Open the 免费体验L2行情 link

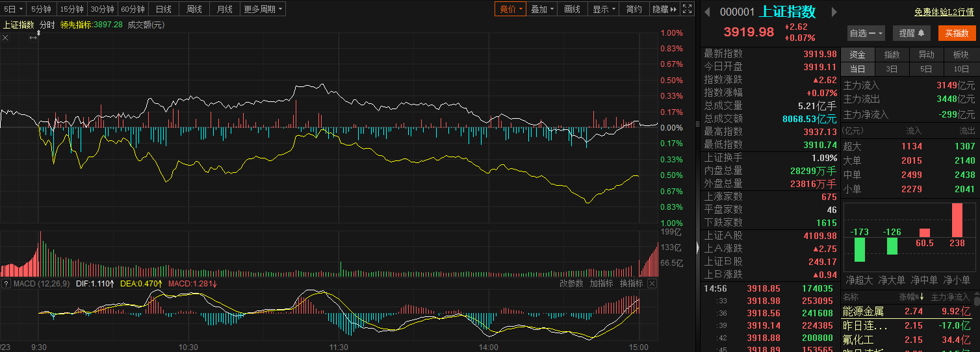[x=944, y=12]
